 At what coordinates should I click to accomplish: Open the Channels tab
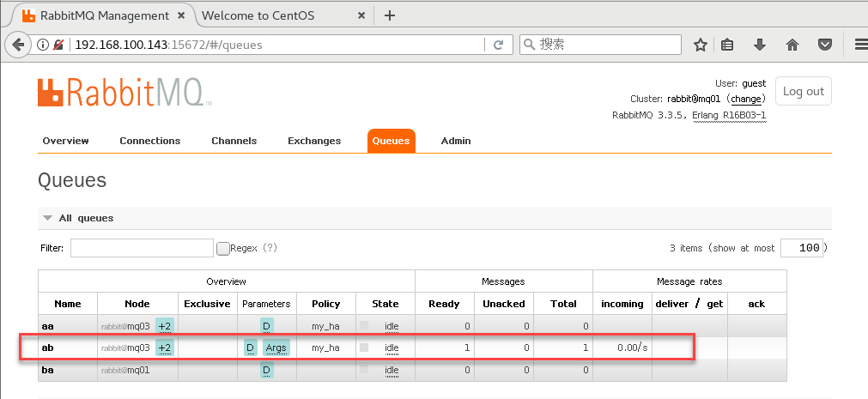pyautogui.click(x=234, y=141)
